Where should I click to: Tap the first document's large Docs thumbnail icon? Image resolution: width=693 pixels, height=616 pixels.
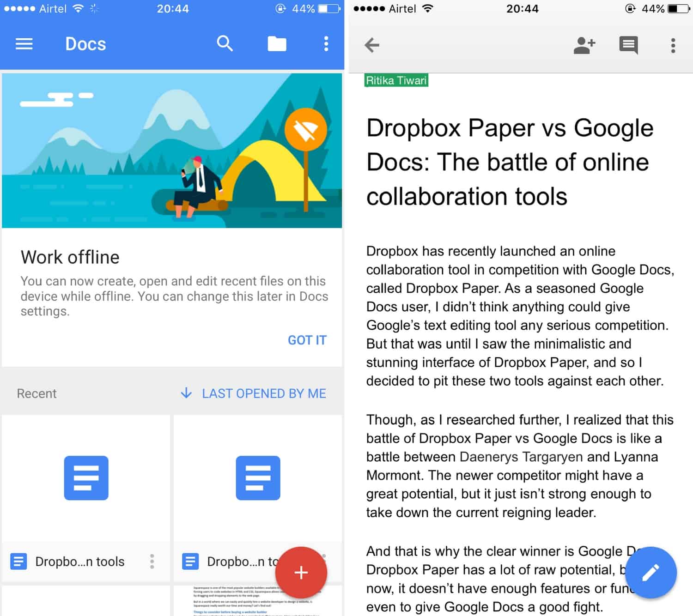(86, 478)
